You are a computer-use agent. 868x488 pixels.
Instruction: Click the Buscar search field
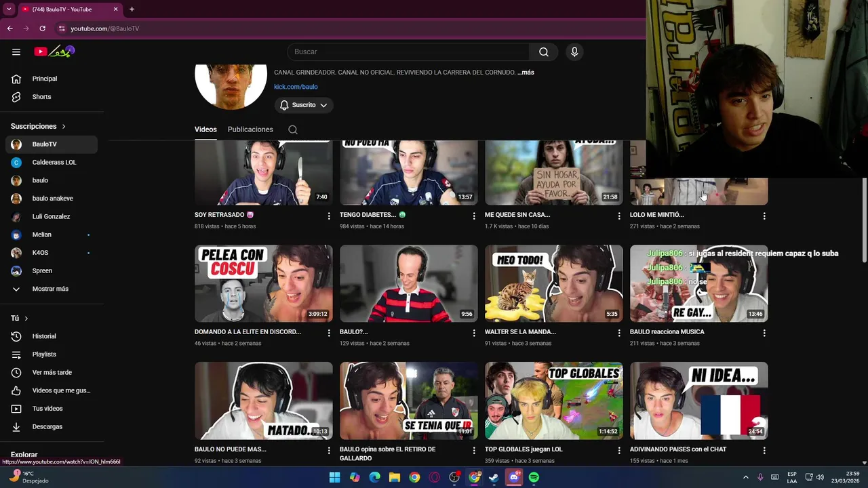(x=408, y=52)
